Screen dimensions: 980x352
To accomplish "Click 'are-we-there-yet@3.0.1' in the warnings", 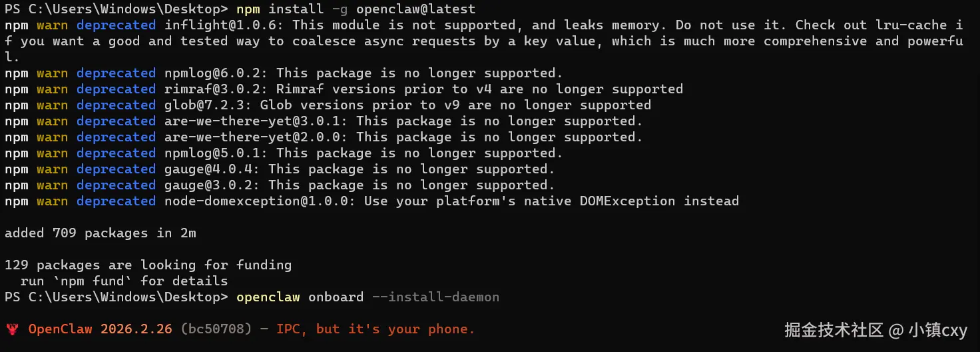I will (x=255, y=121).
